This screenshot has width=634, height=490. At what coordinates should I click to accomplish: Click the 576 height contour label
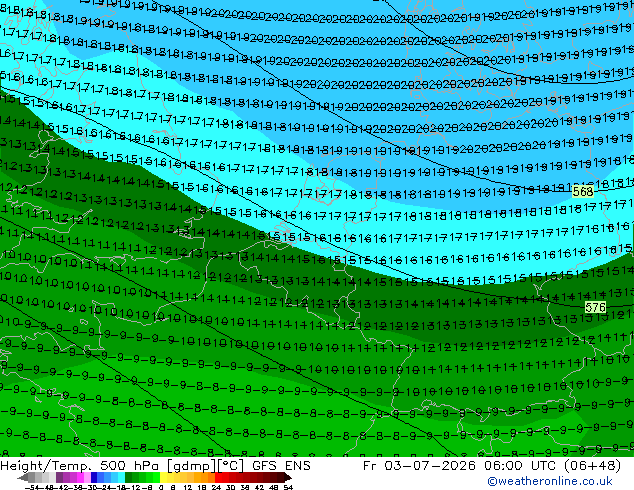tap(596, 307)
